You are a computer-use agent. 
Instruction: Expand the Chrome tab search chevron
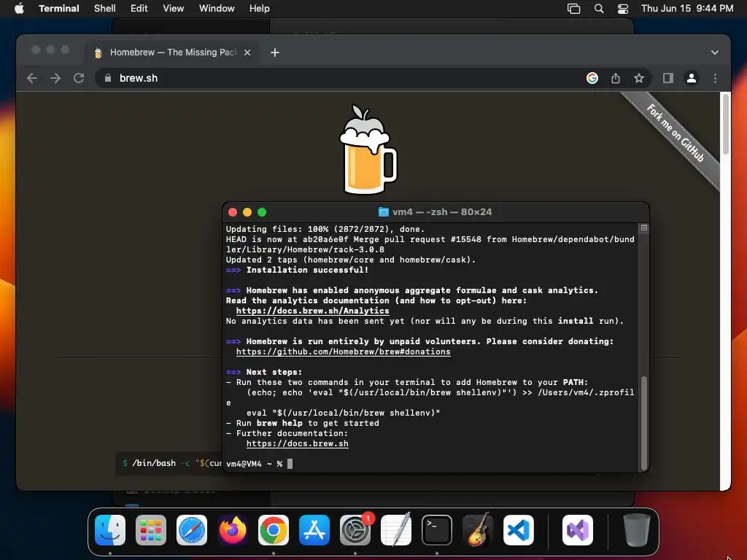coord(715,52)
